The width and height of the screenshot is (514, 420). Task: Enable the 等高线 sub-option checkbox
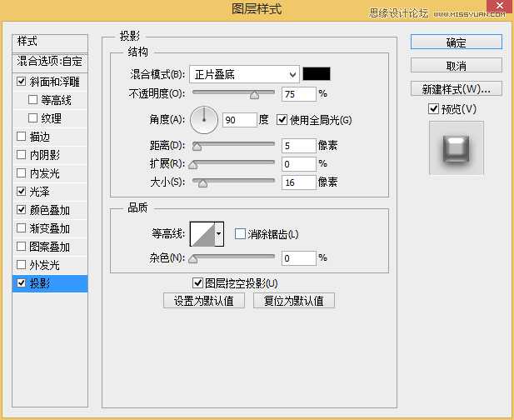32,99
